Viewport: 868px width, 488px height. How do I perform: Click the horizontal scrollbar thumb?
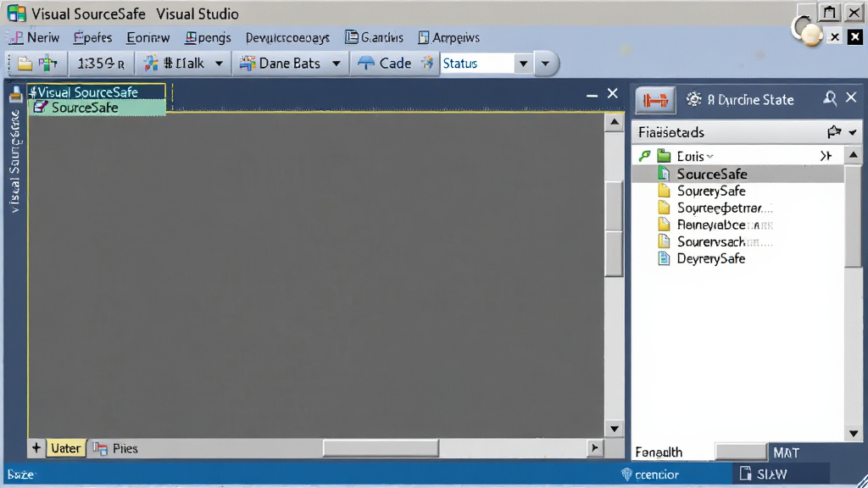click(381, 448)
